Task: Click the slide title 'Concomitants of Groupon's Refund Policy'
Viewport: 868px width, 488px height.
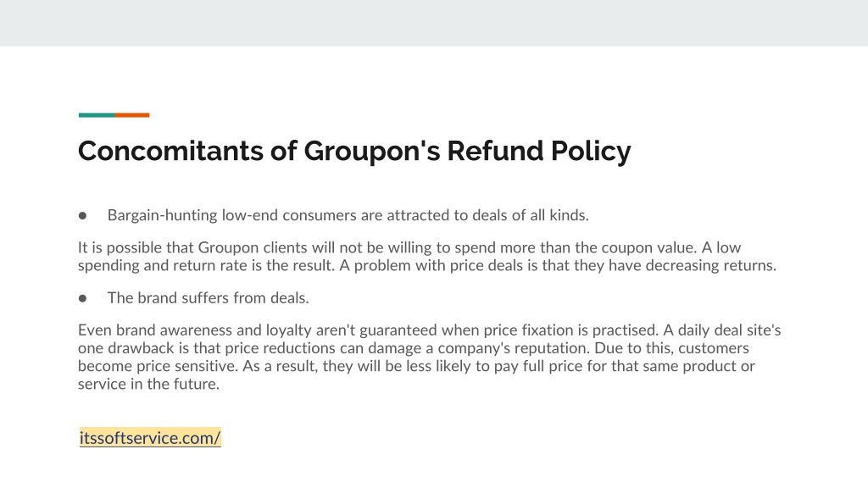Action: (354, 151)
